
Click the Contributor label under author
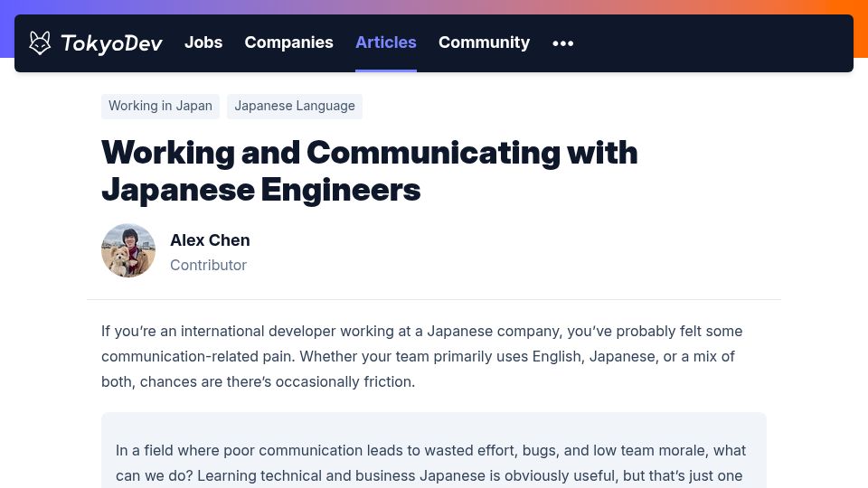coord(208,265)
